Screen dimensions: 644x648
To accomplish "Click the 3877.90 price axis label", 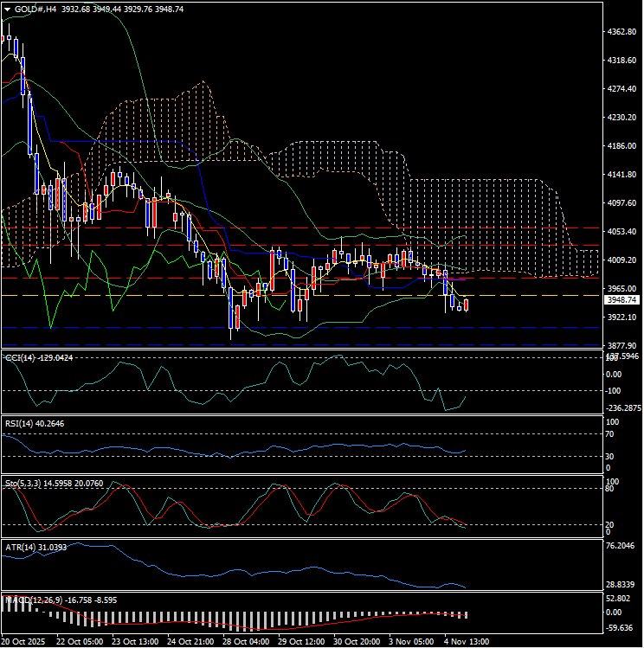I will 621,346.
